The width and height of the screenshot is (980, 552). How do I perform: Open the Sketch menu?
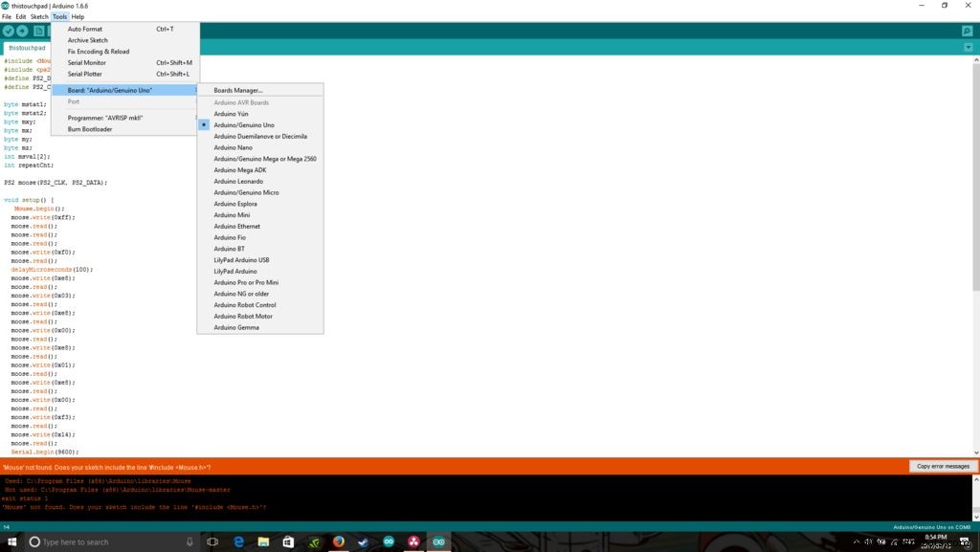[x=40, y=16]
